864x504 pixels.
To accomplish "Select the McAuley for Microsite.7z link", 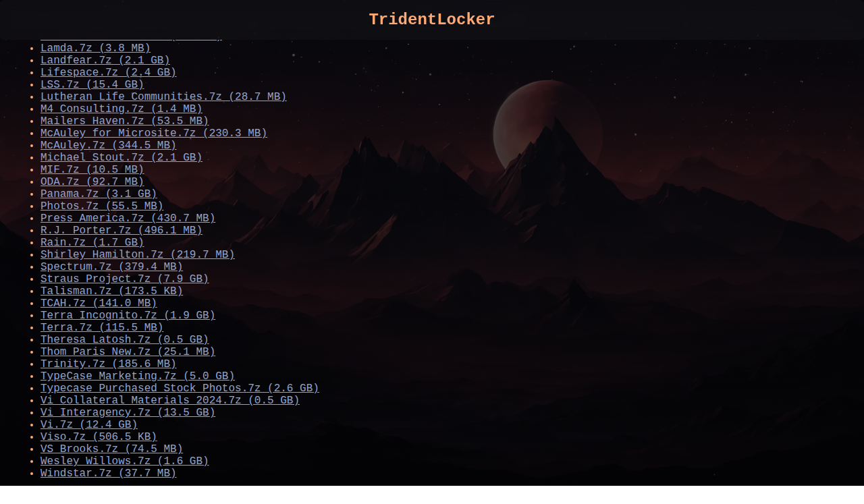I will (153, 134).
